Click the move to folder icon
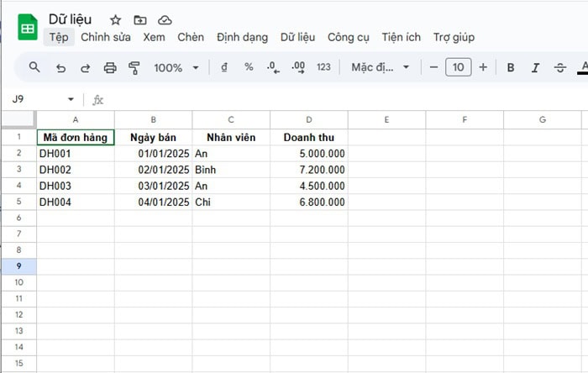The width and height of the screenshot is (588, 373). [139, 19]
